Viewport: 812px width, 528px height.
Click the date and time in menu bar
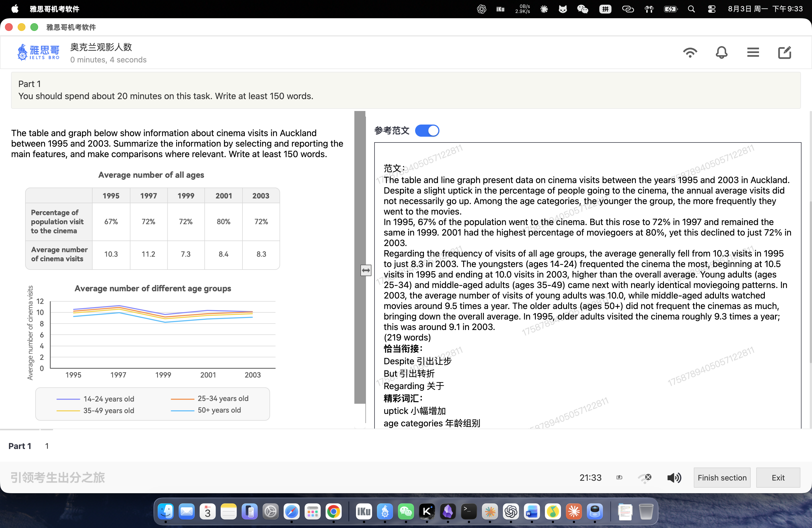(765, 9)
